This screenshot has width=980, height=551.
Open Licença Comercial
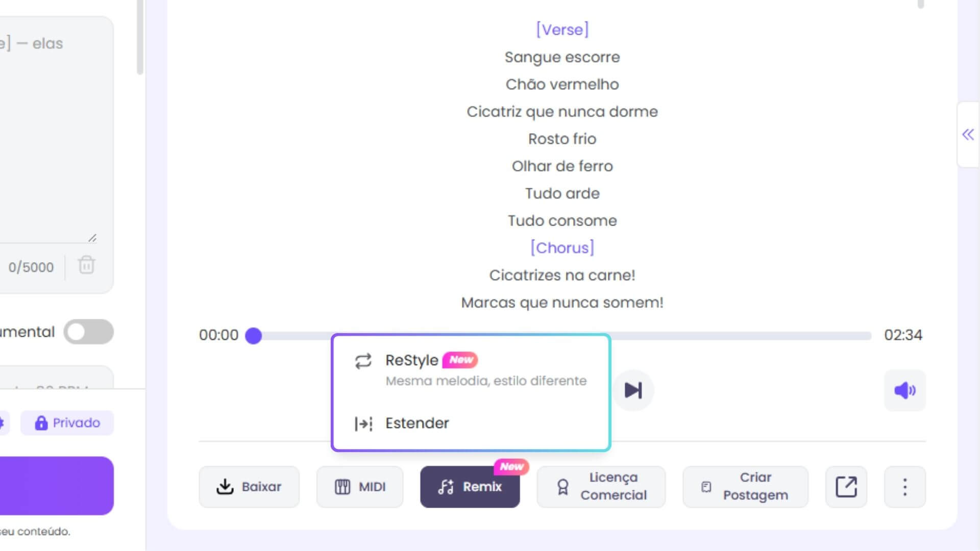tap(601, 487)
